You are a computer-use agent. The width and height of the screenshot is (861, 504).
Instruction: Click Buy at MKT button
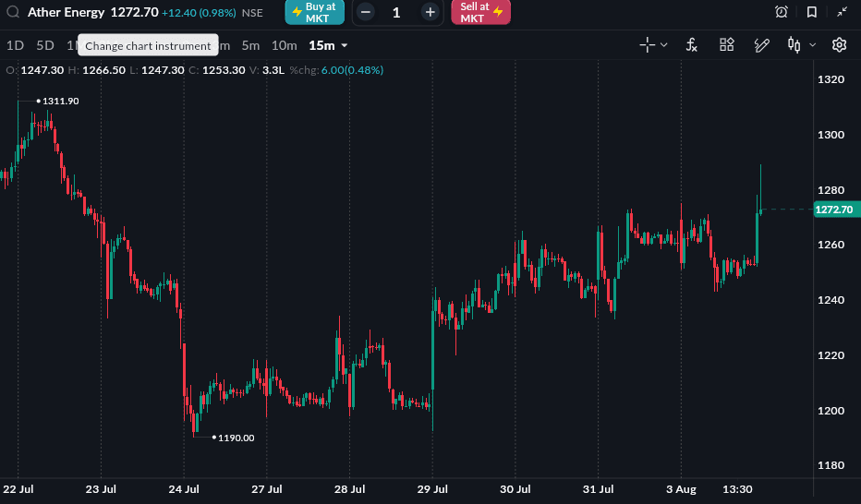(315, 12)
